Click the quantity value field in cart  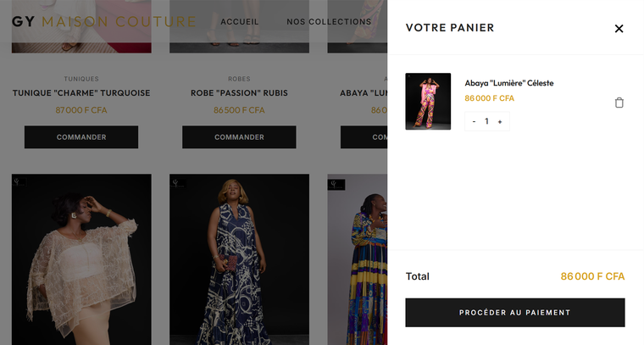[486, 121]
